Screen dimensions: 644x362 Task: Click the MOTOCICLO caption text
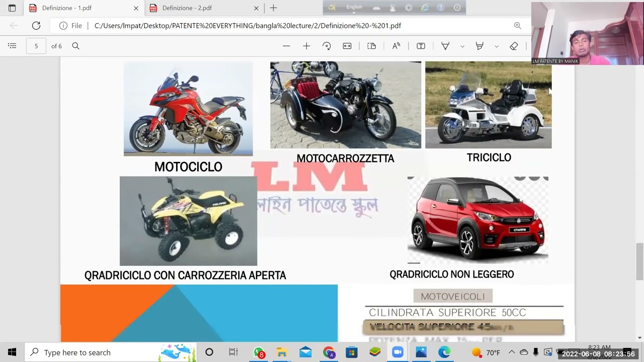point(188,167)
